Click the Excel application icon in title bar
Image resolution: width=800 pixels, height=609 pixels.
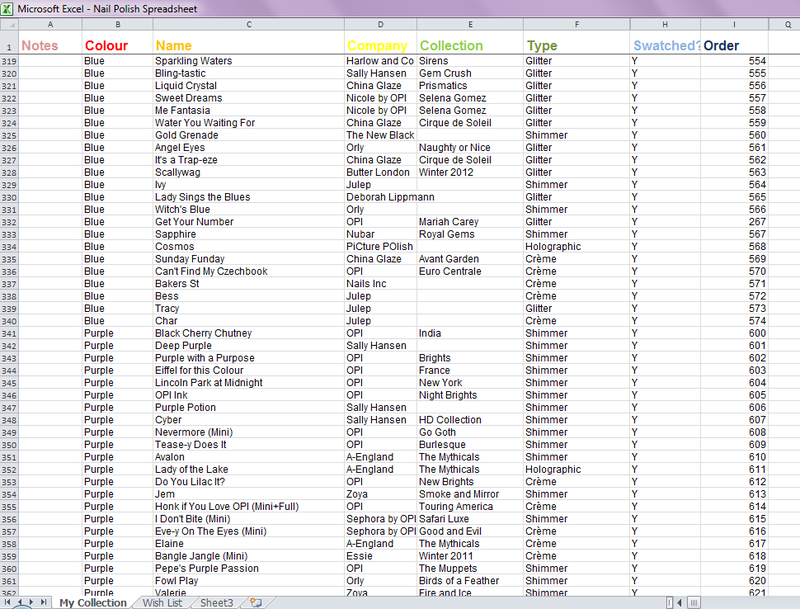[x=7, y=8]
